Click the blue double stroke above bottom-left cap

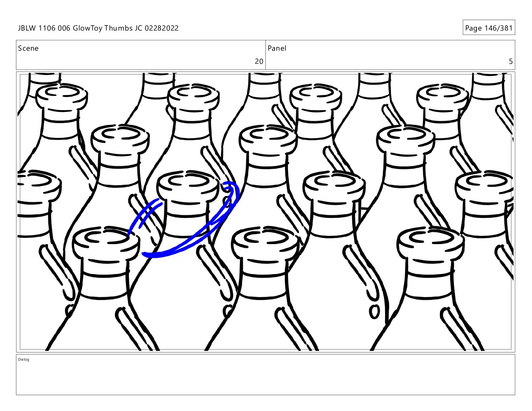coord(145,215)
